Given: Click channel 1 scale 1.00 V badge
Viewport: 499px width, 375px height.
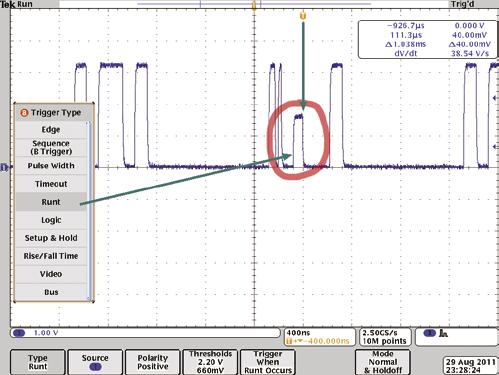Looking at the screenshot, I should pyautogui.click(x=145, y=333).
